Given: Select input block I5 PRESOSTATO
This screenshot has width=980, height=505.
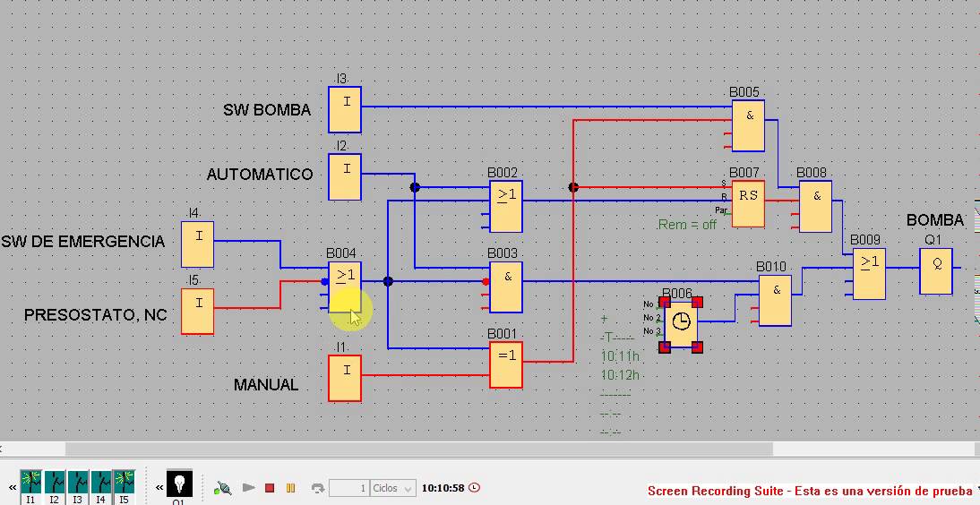Looking at the screenshot, I should (x=197, y=312).
